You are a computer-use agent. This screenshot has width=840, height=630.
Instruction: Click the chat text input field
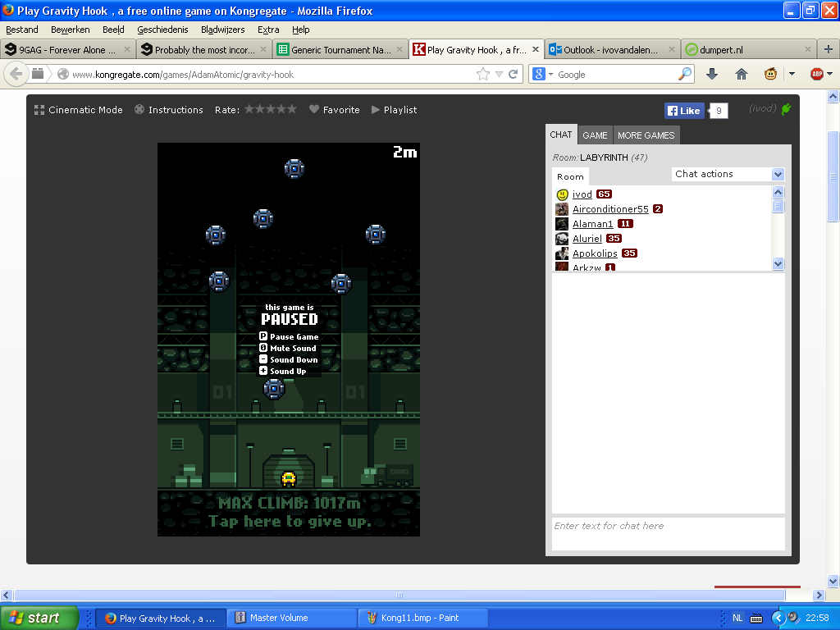[668, 533]
